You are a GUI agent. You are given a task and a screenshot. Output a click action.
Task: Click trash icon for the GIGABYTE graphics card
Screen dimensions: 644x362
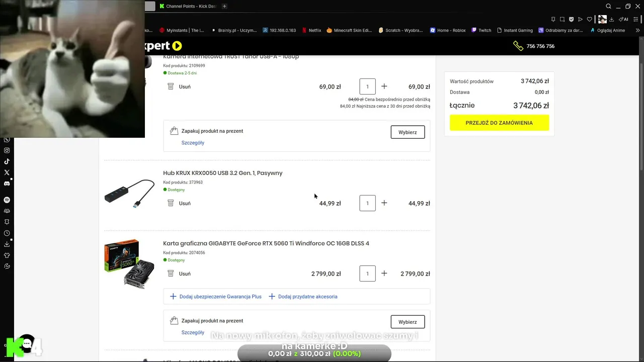pyautogui.click(x=171, y=274)
